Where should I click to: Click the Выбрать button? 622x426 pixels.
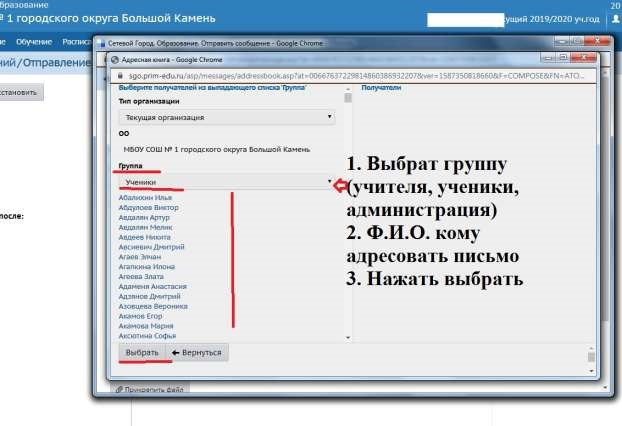[x=142, y=352]
